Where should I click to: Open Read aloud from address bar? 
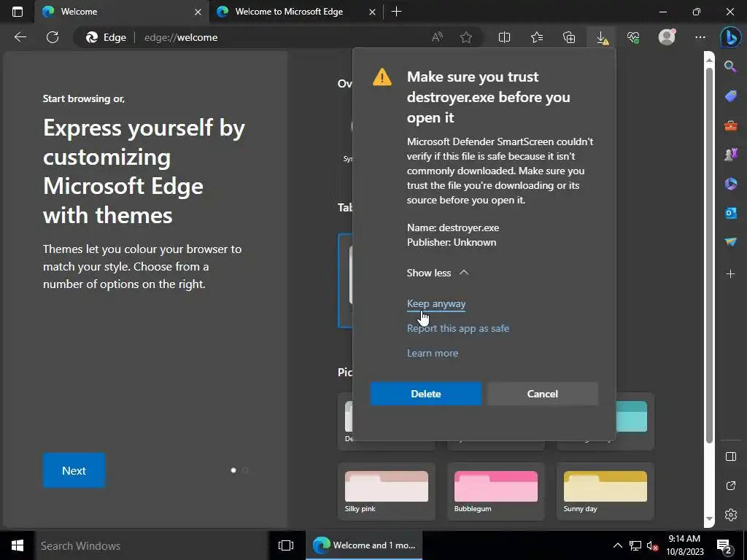click(437, 37)
